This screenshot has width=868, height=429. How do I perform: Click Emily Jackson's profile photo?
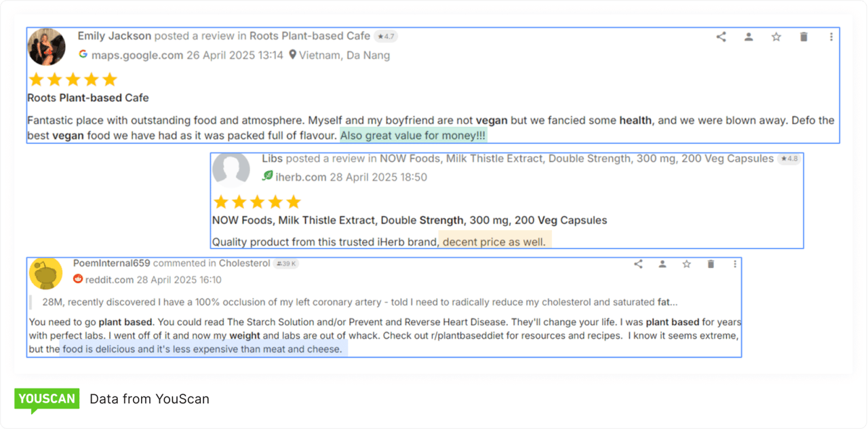point(46,48)
